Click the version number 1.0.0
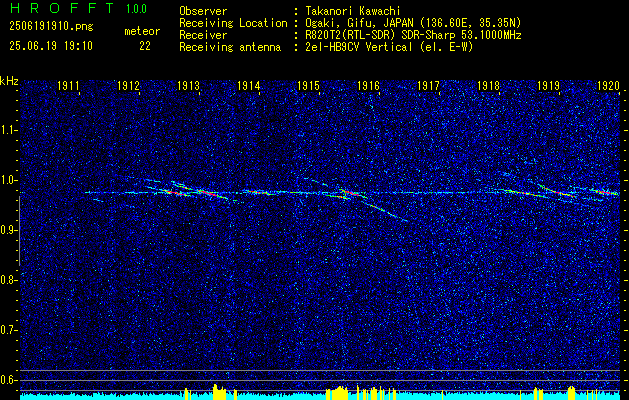 coord(136,9)
